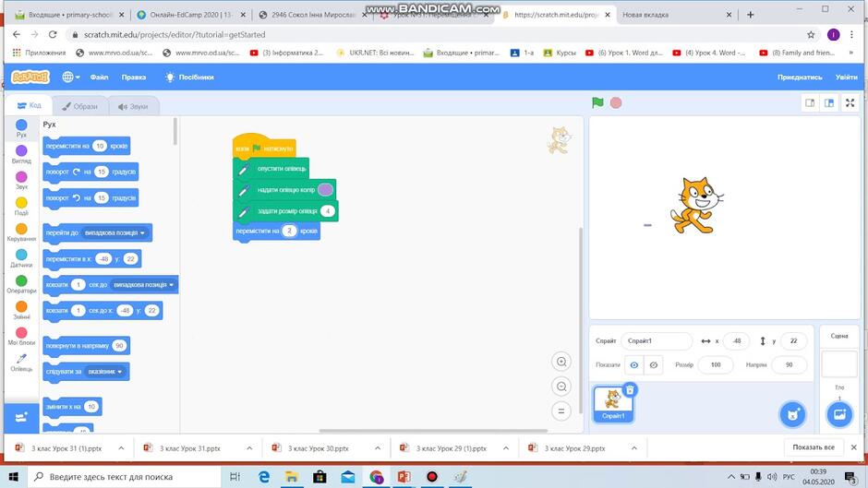Image resolution: width=868 pixels, height=488 pixels.
Task: Zoom in the script workspace
Action: coord(561,362)
